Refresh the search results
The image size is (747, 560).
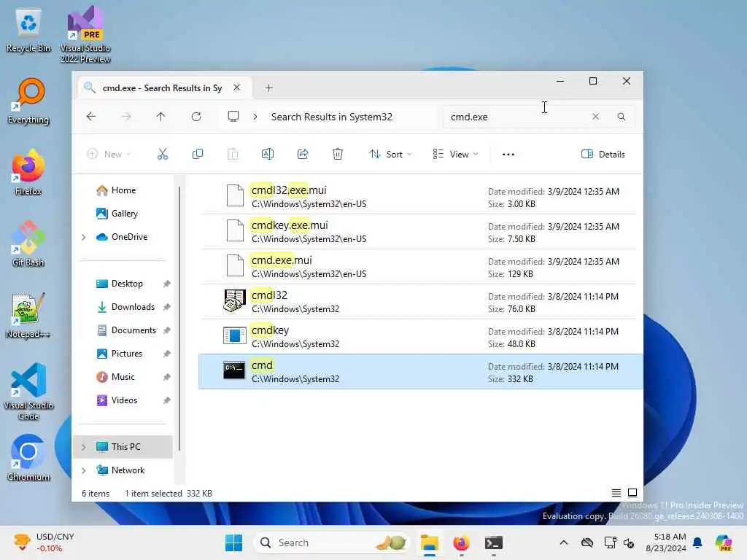pyautogui.click(x=196, y=117)
